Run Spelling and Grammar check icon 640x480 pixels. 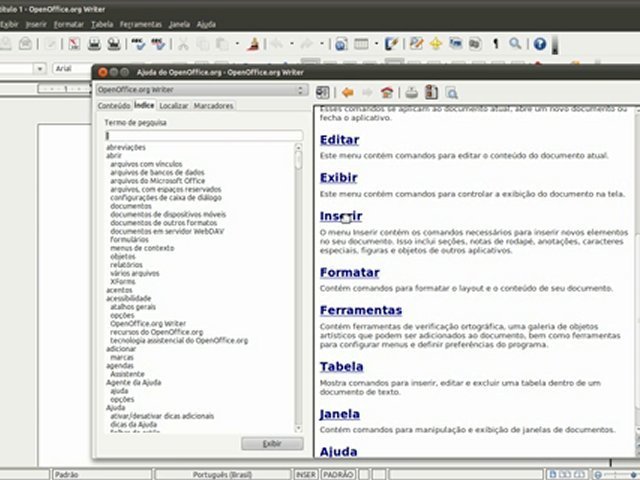point(138,44)
